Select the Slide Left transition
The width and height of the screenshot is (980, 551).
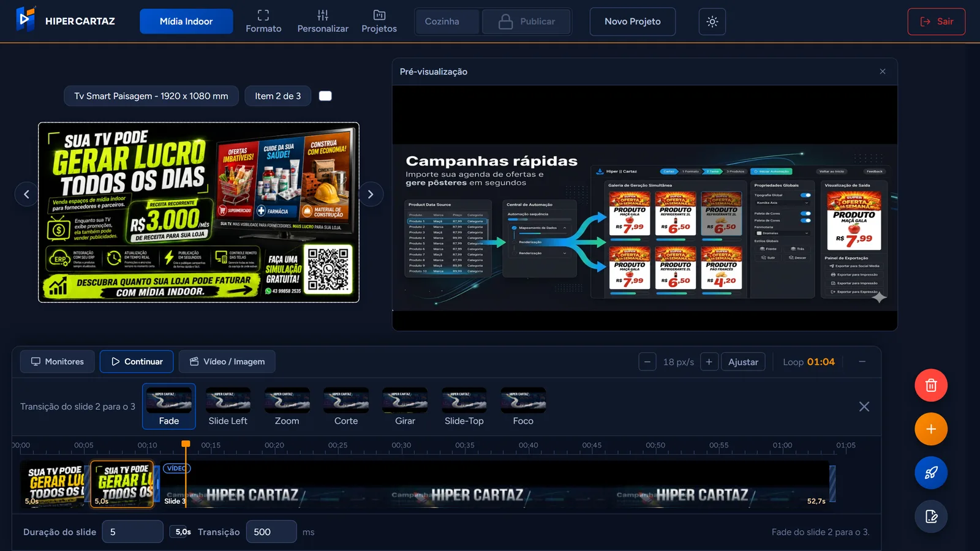[228, 407]
